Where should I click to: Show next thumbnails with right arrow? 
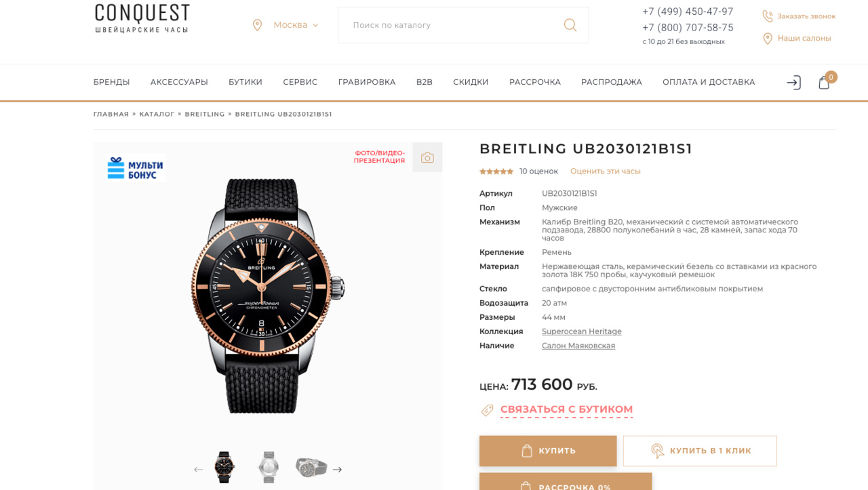337,469
